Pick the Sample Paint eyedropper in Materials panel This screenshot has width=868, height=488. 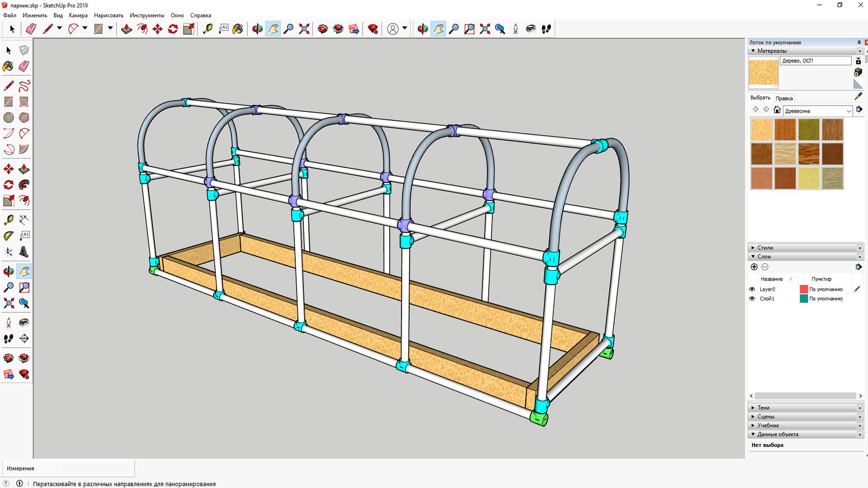[x=858, y=97]
